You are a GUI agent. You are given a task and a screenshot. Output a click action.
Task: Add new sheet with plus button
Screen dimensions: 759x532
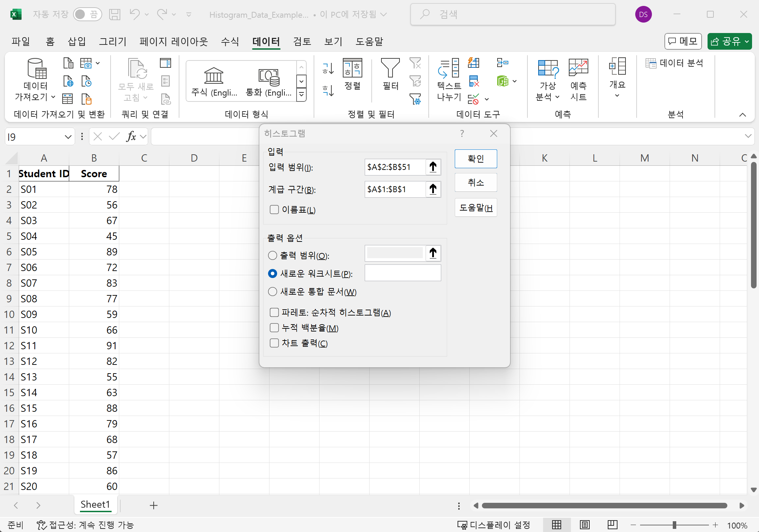[x=154, y=505]
